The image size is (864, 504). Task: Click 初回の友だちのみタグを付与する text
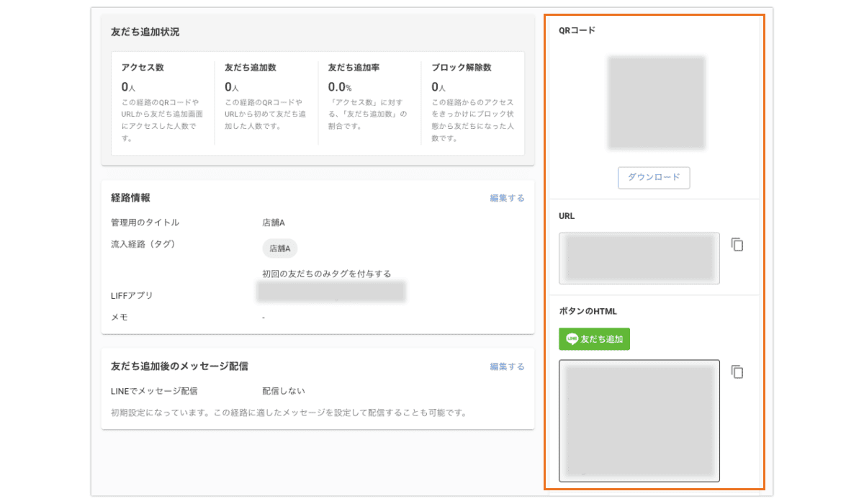[x=327, y=274]
